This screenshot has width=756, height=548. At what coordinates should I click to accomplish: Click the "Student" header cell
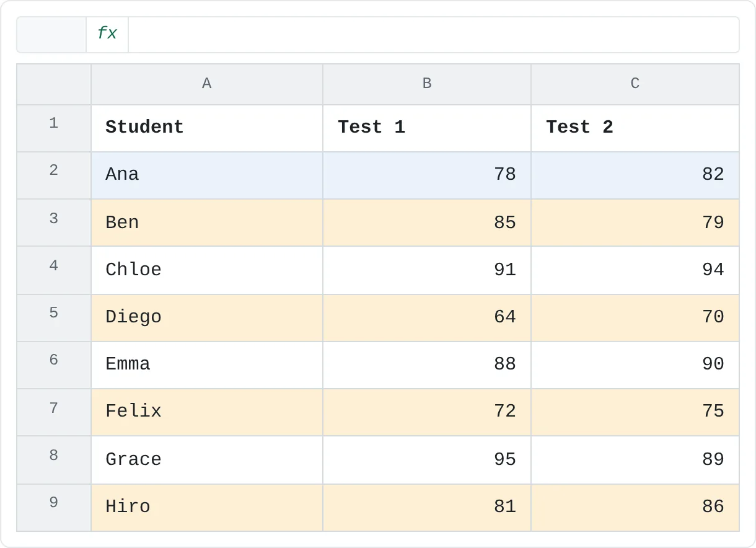pyautogui.click(x=207, y=128)
